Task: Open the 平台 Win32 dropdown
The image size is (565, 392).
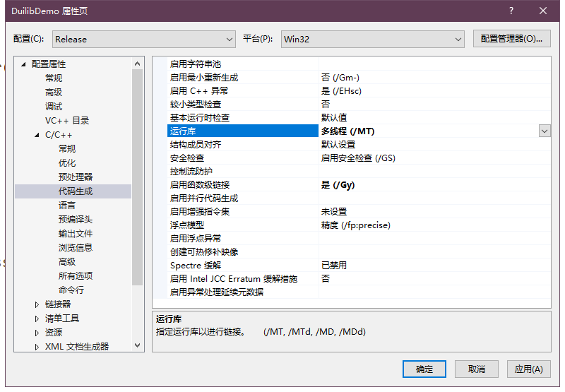Action: tap(372, 39)
